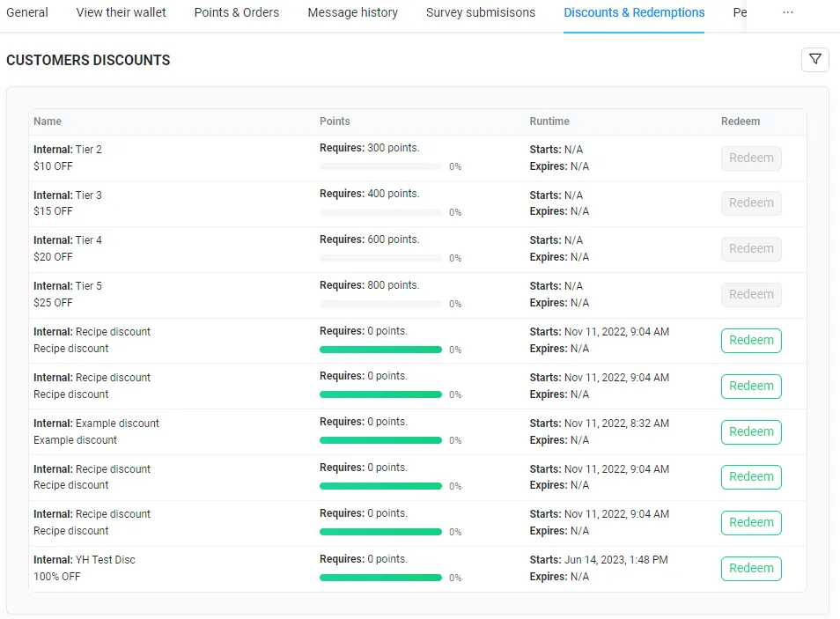
Task: Click the Points column header
Action: pyautogui.click(x=335, y=122)
